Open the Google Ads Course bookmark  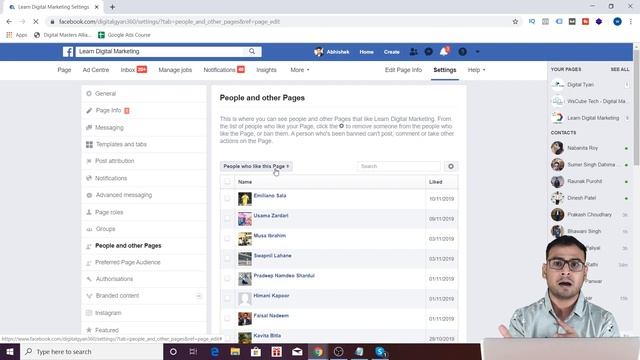pos(124,35)
